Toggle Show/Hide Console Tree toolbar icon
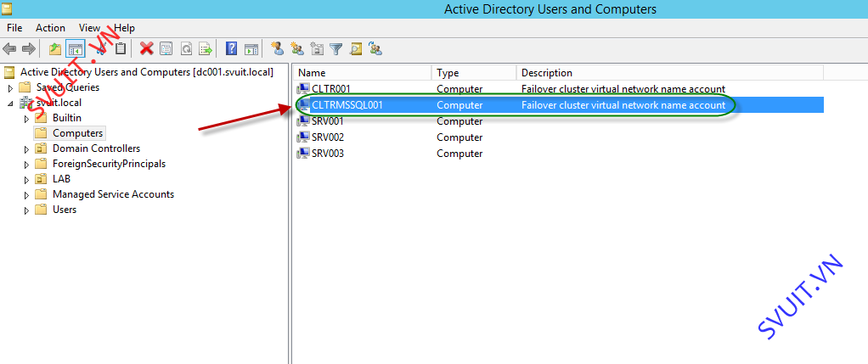 75,48
